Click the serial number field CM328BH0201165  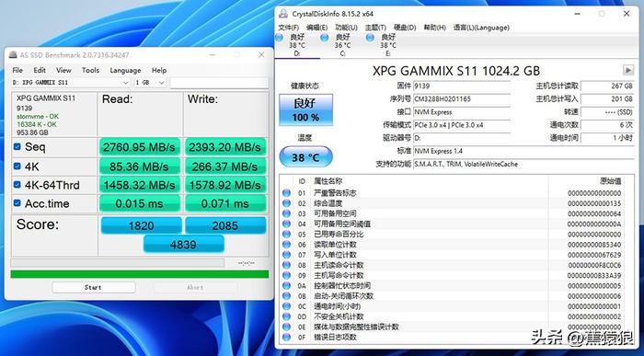tap(462, 99)
